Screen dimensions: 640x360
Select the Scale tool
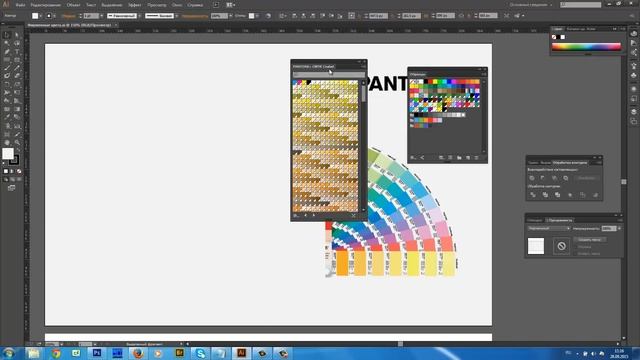coord(17,84)
